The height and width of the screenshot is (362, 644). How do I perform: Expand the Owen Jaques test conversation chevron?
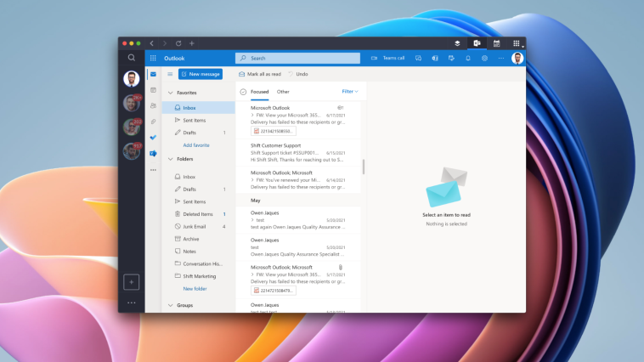[x=252, y=220]
